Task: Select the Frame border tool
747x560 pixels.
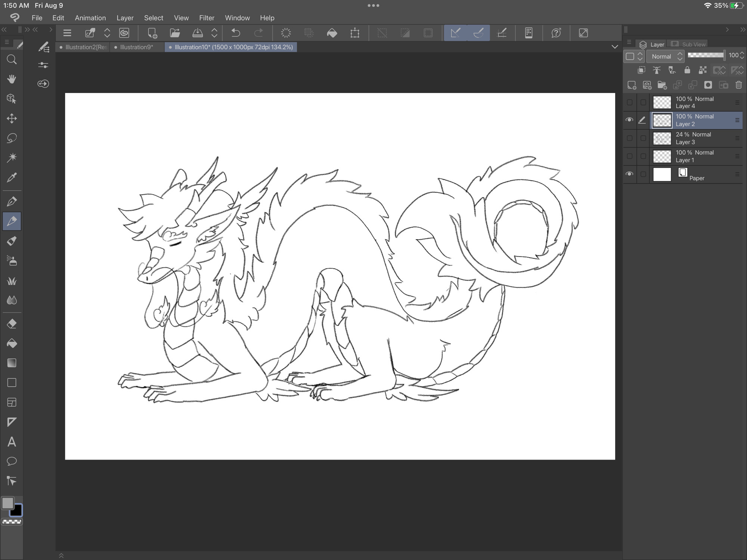Action: point(12,402)
